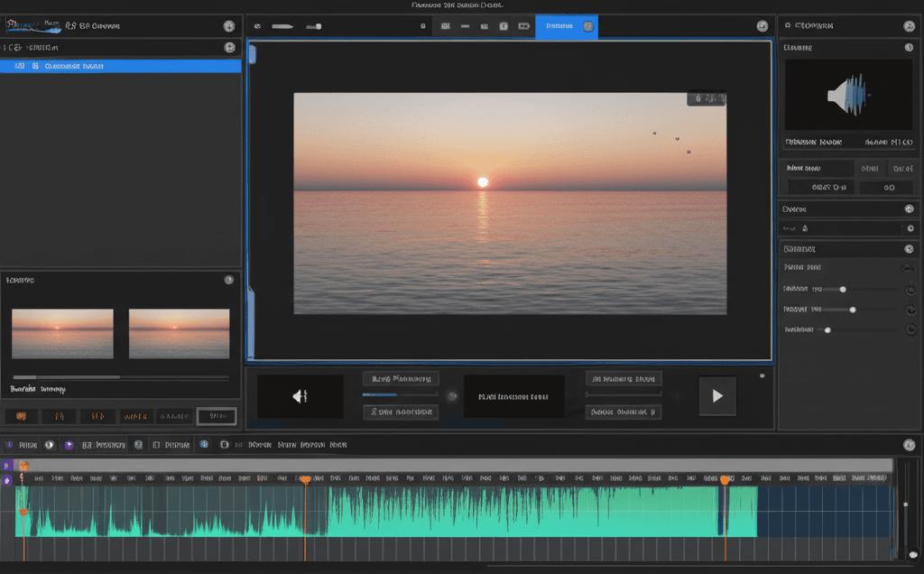Image resolution: width=924 pixels, height=574 pixels.
Task: Click the reset icon beside the bottom effects slider
Action: [x=909, y=329]
